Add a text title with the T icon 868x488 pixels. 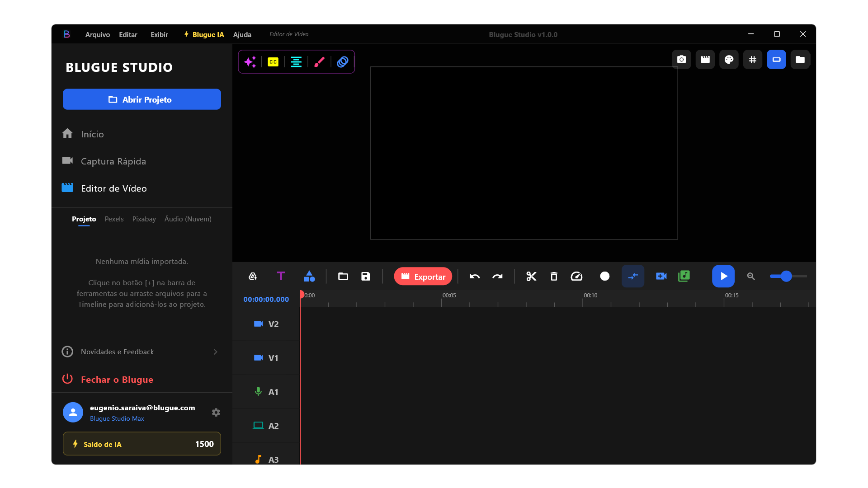(x=281, y=276)
